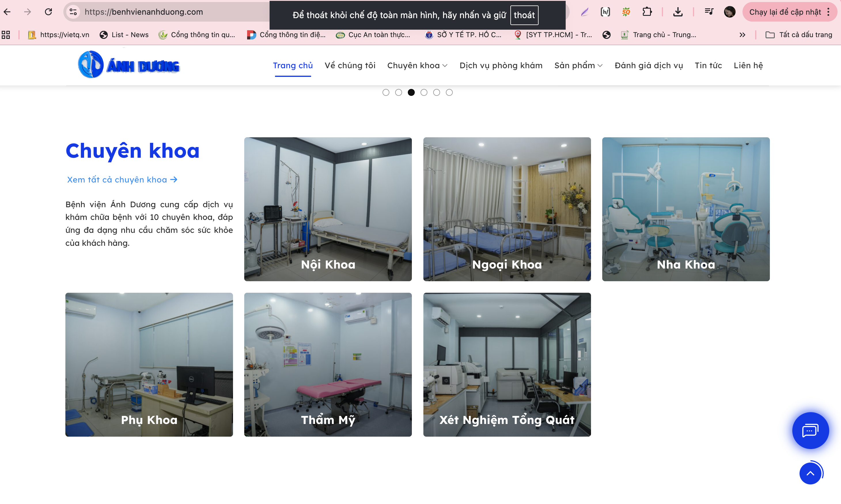Open the Tin tức menu item
Viewport: 841px width, 504px height.
click(708, 66)
